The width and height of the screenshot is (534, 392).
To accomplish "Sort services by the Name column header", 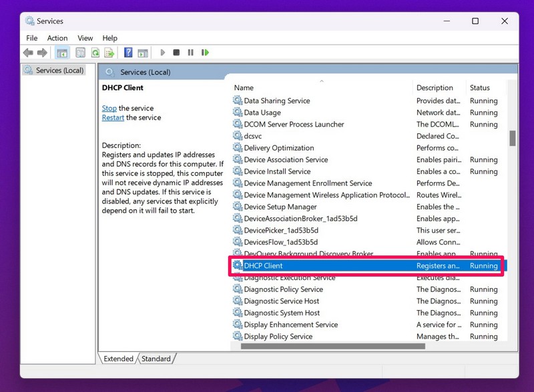I will [244, 87].
